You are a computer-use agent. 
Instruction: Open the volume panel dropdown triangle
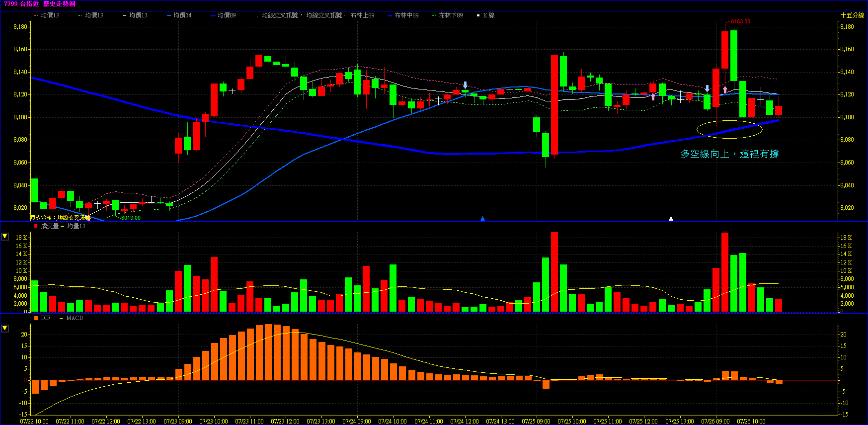[x=5, y=236]
